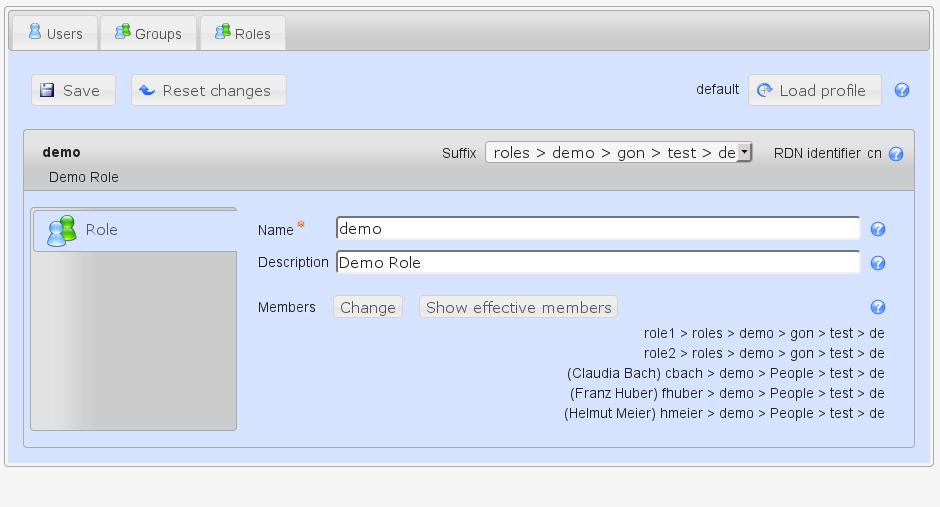Click the member entry for Claudia Bach
The width and height of the screenshot is (940, 507).
tap(725, 373)
